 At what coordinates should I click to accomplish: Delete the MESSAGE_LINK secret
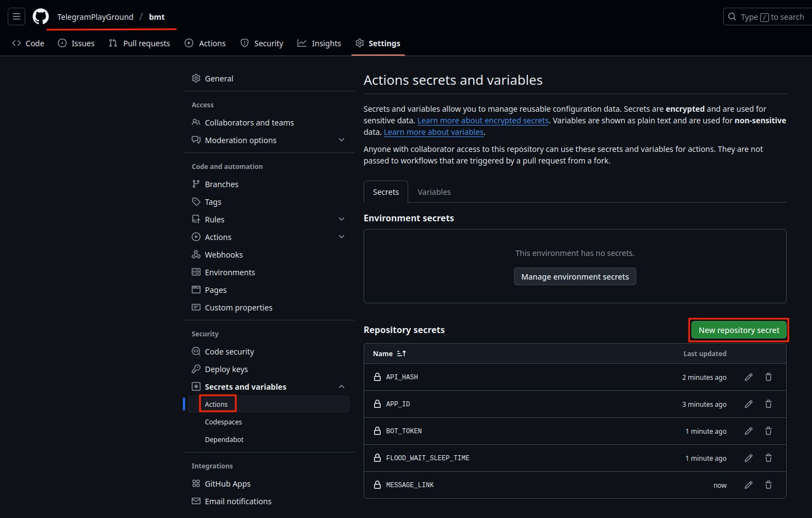coord(768,485)
